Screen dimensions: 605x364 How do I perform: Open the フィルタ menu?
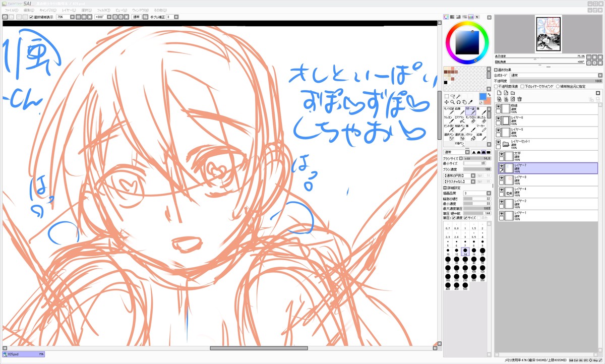pos(103,10)
